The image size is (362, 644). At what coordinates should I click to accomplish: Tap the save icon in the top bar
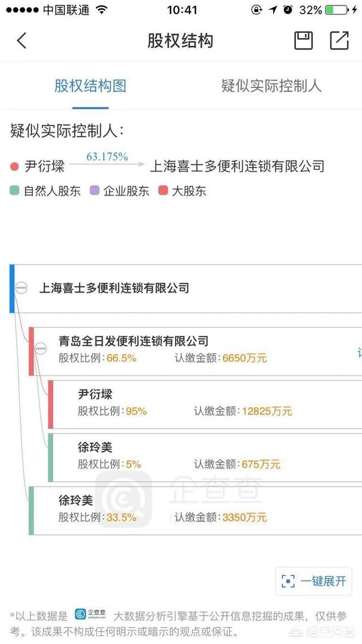pyautogui.click(x=302, y=41)
